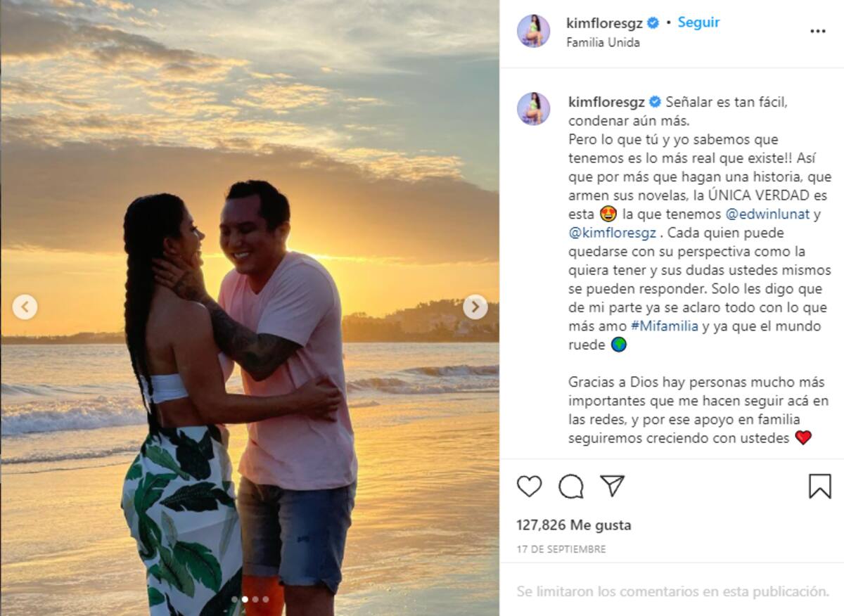Screen dimensions: 844x616
Task: Save the post with the bookmark icon
Action: tap(819, 486)
